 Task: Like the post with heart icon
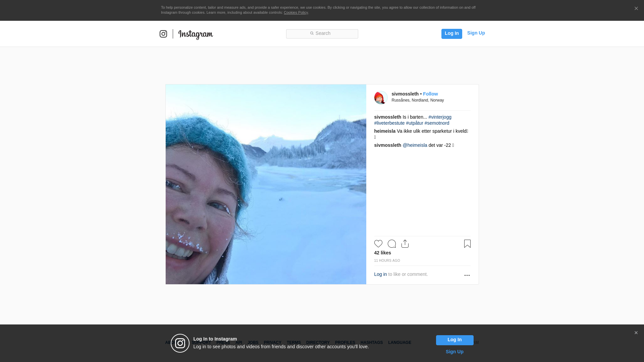(x=378, y=244)
